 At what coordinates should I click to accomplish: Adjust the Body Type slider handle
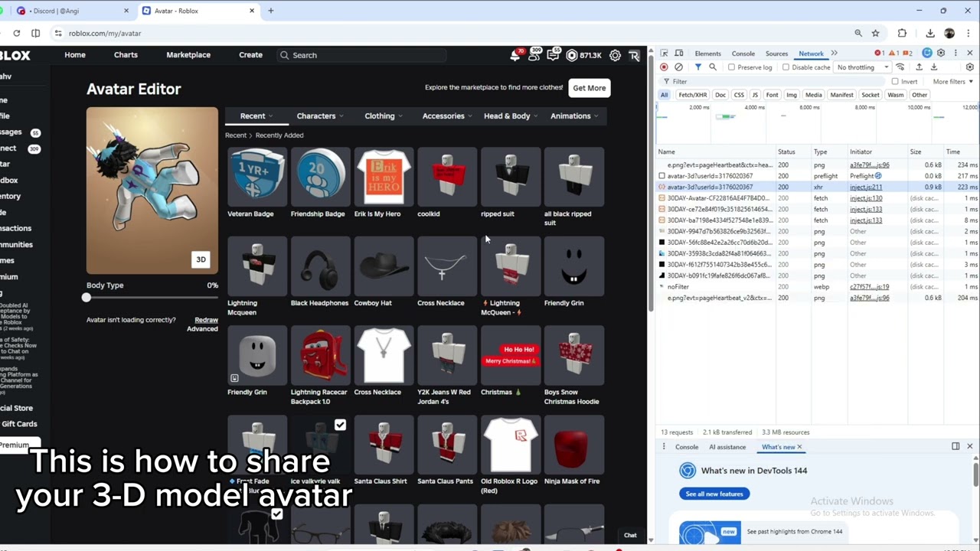pos(87,298)
